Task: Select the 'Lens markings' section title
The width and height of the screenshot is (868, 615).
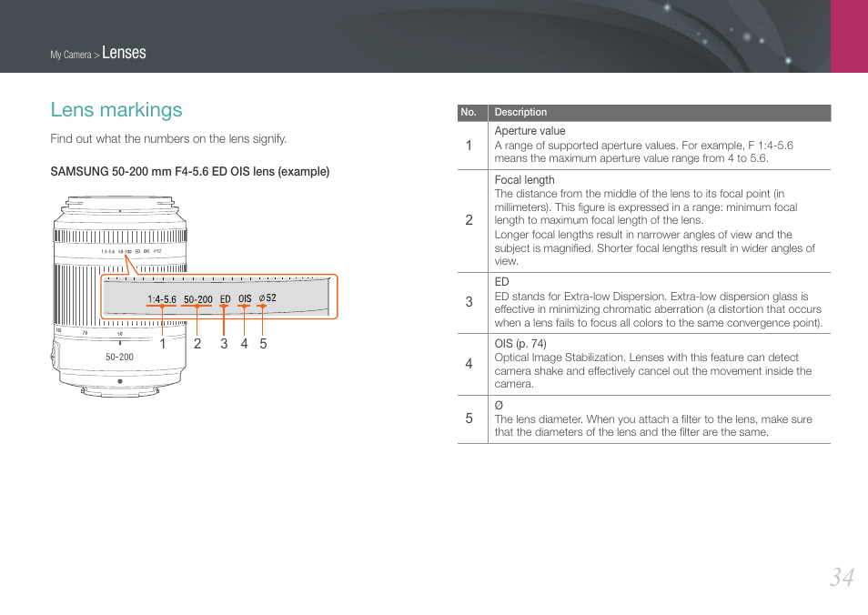Action: pos(116,109)
